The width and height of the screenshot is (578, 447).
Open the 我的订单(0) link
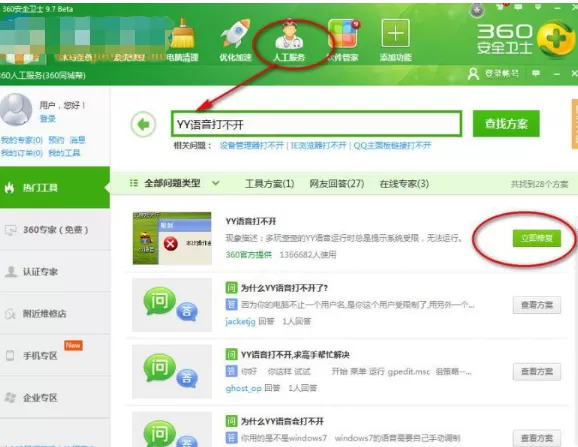[22, 153]
